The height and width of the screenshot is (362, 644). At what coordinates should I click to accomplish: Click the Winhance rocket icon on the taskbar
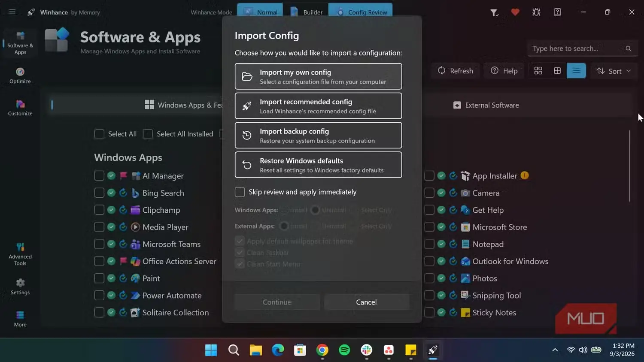point(433,350)
